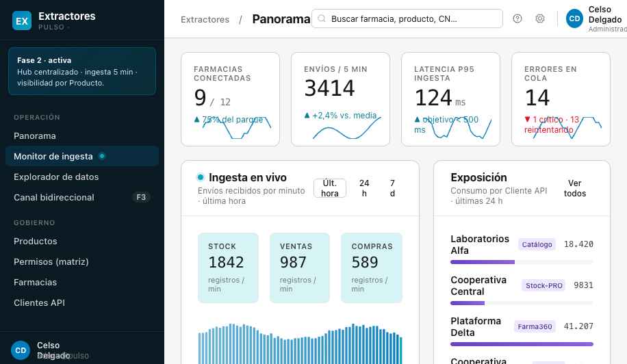This screenshot has width=627, height=364.
Task: Click the CD avatar in the top bar
Action: pyautogui.click(x=574, y=18)
